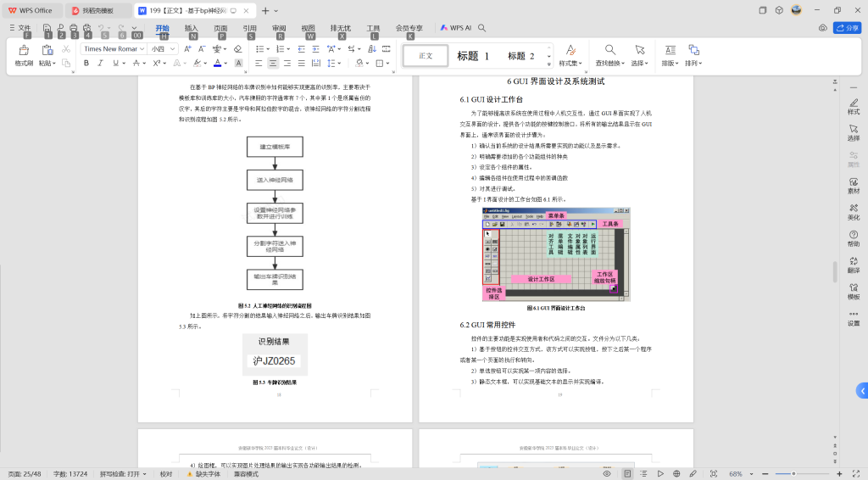The image size is (868, 480).
Task: Open the spell check 拼写检查 dropdown
Action: click(145, 474)
